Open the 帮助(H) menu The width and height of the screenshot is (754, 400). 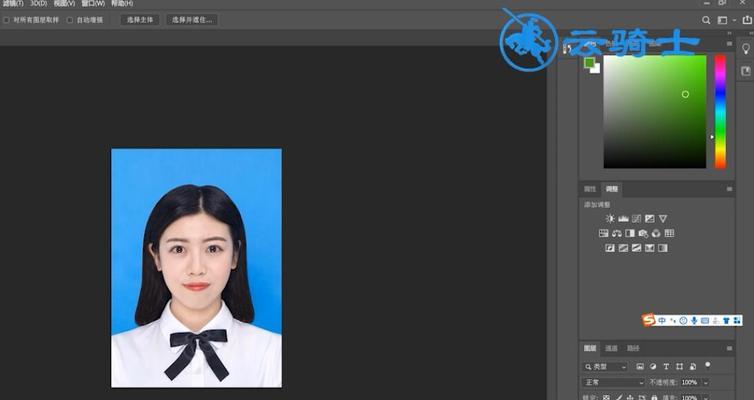click(122, 3)
